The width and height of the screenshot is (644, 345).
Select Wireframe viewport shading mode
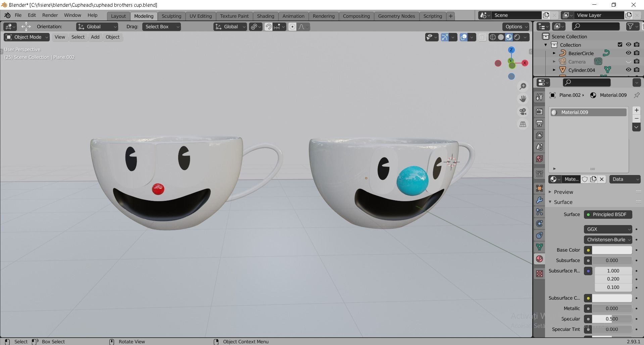pyautogui.click(x=493, y=37)
